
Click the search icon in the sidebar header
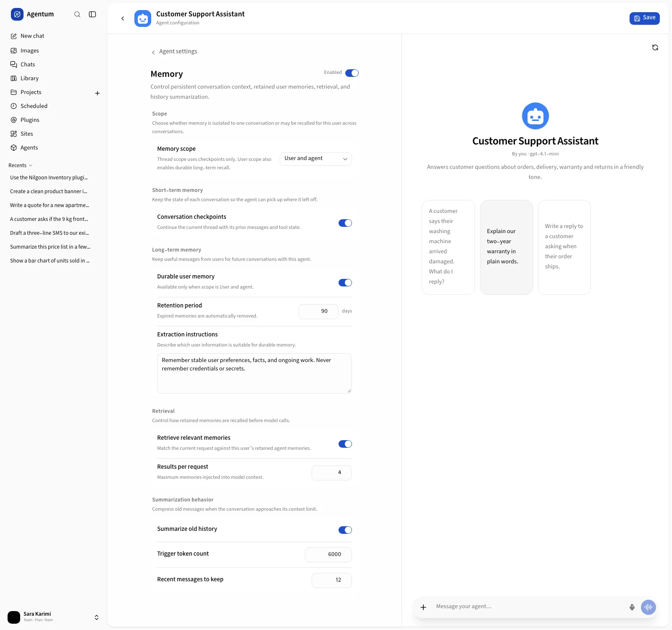[x=77, y=14]
